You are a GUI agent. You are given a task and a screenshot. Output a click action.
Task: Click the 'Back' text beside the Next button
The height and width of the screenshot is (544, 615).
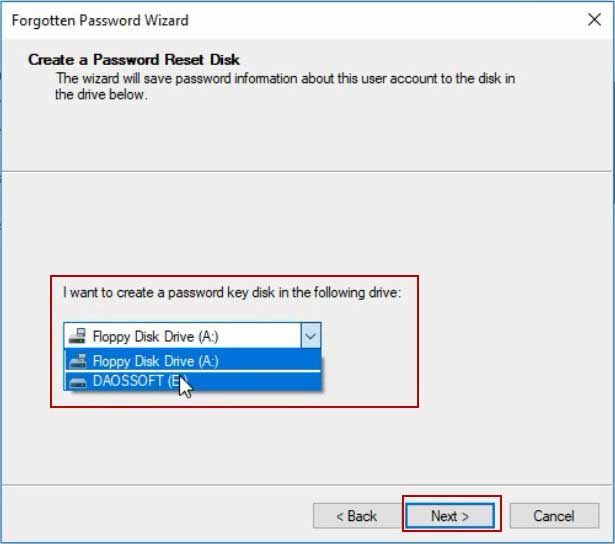(362, 516)
